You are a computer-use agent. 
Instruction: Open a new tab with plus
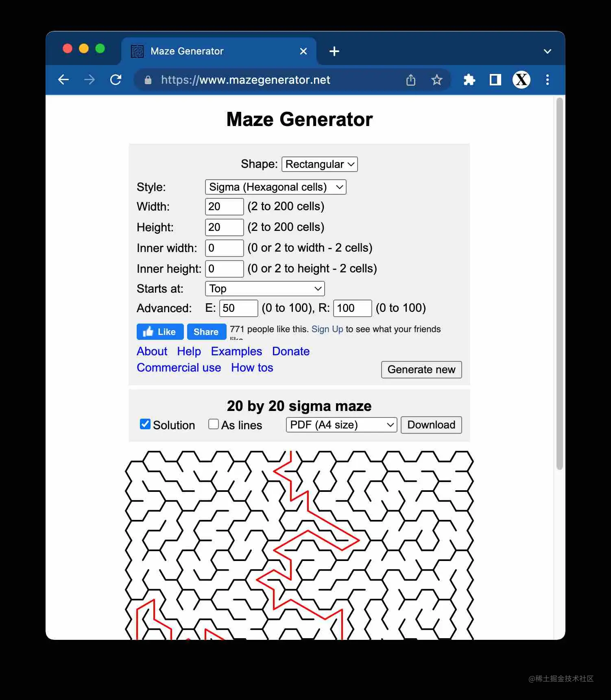334,51
